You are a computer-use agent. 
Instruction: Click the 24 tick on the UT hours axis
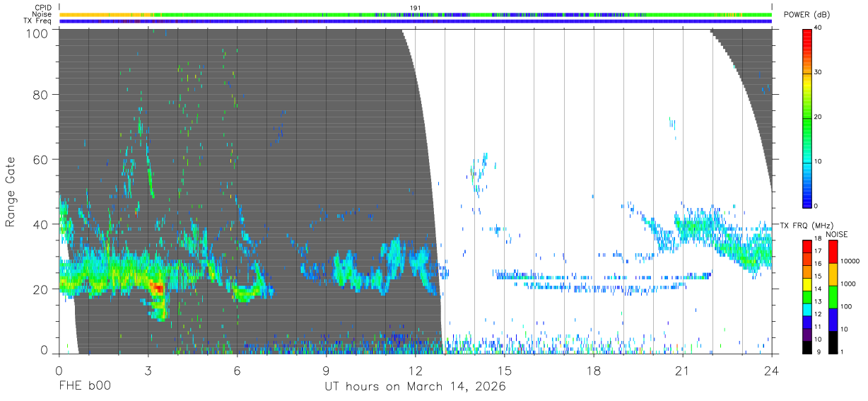[771, 371]
